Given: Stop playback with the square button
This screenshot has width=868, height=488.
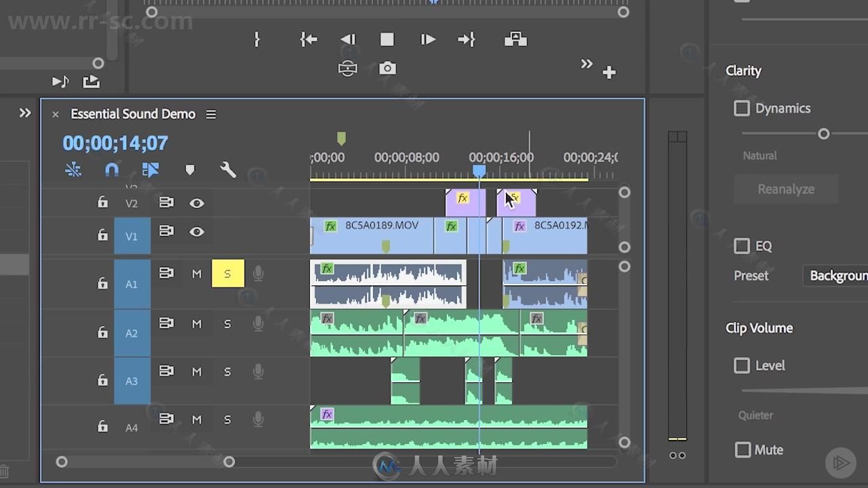Looking at the screenshot, I should [x=387, y=40].
